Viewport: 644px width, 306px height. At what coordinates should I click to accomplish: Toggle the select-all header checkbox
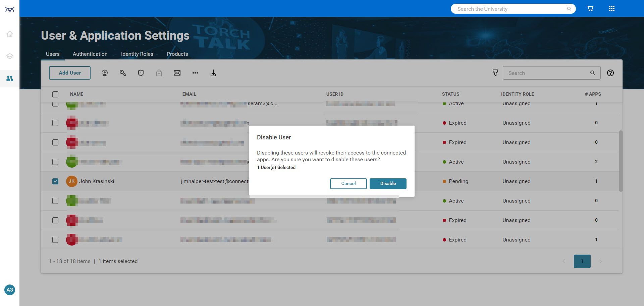click(x=55, y=94)
